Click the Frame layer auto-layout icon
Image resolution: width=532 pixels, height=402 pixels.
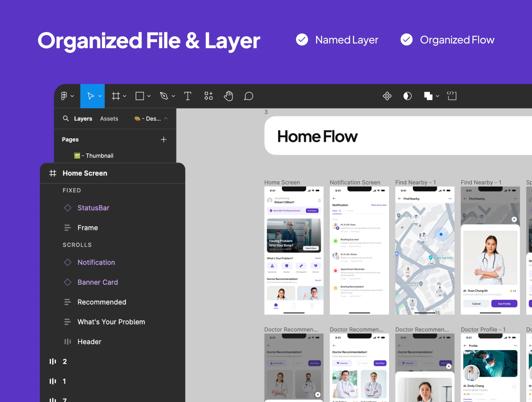pyautogui.click(x=68, y=228)
